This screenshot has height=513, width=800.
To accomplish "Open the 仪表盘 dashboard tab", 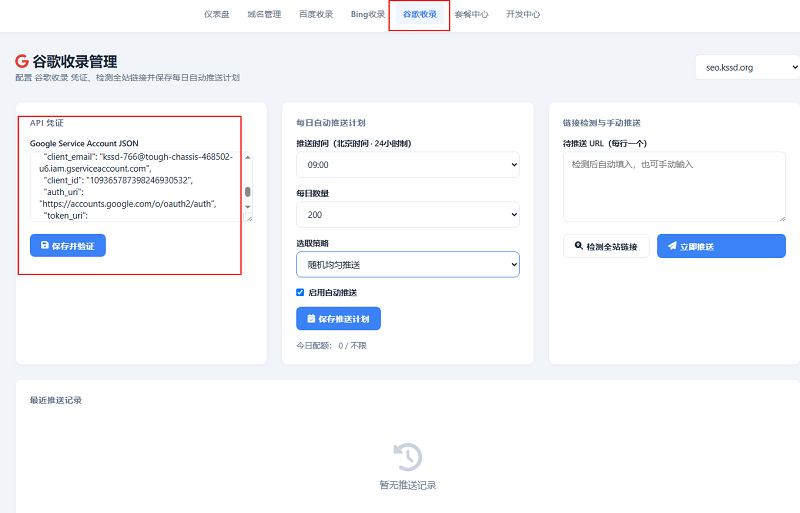I will coord(216,14).
